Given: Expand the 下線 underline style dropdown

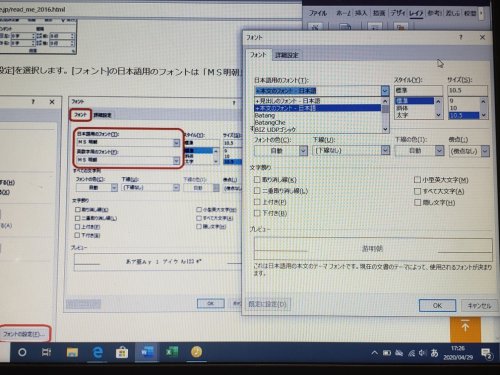Looking at the screenshot, I should click(385, 150).
